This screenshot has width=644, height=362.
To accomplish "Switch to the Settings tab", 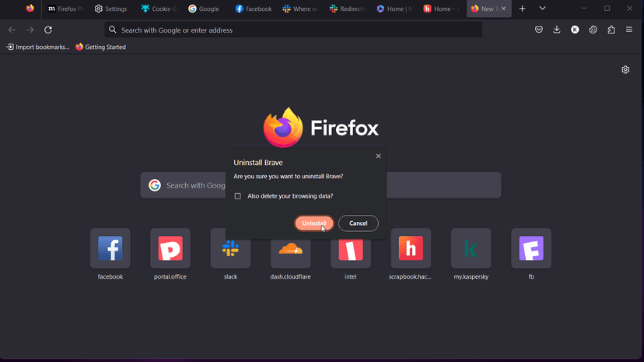I will tap(110, 9).
